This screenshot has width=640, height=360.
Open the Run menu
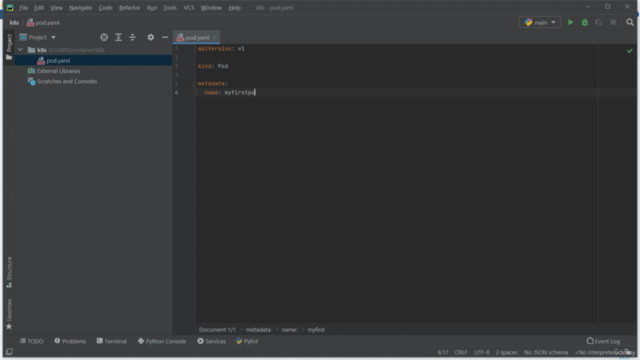[152, 8]
